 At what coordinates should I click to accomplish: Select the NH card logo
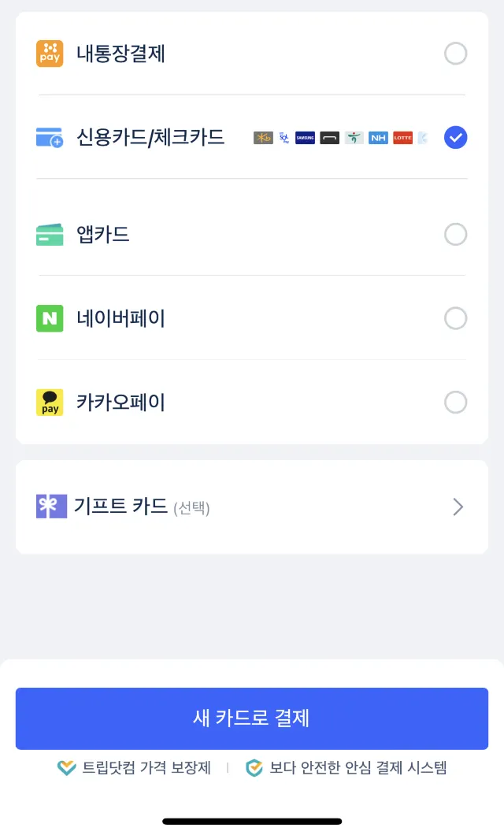coord(378,137)
